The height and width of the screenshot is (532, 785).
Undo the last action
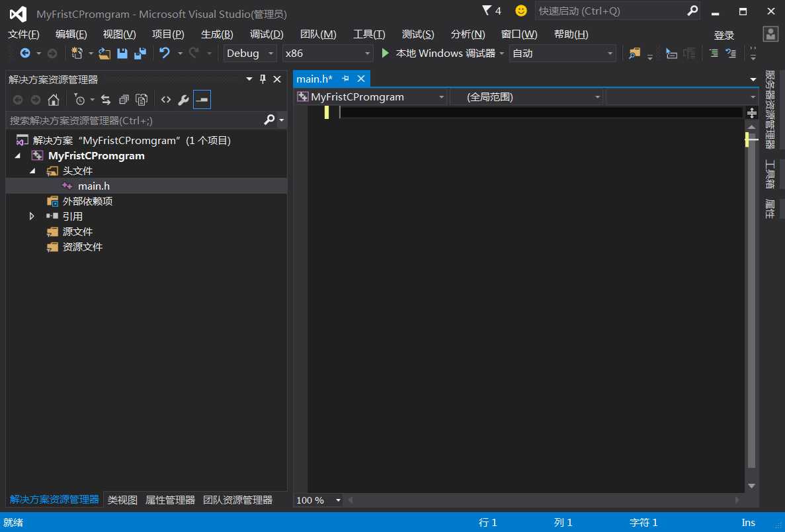[164, 53]
